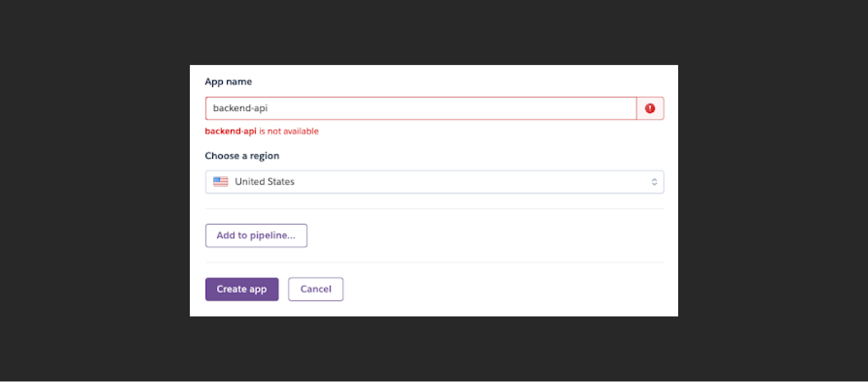Open the Add to pipeline option
868x382 pixels.
click(x=256, y=236)
